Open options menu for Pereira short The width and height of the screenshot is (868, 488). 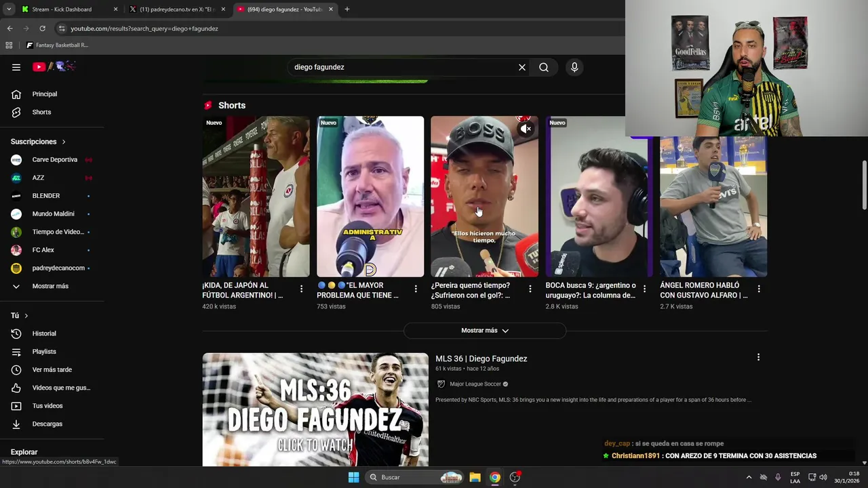click(x=530, y=289)
